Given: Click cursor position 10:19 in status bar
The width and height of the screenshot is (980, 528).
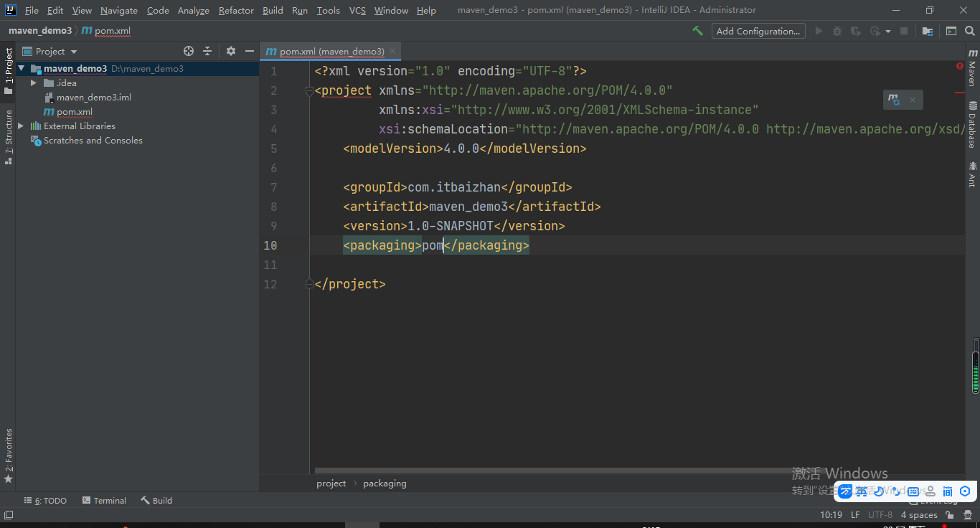Looking at the screenshot, I should 831,515.
